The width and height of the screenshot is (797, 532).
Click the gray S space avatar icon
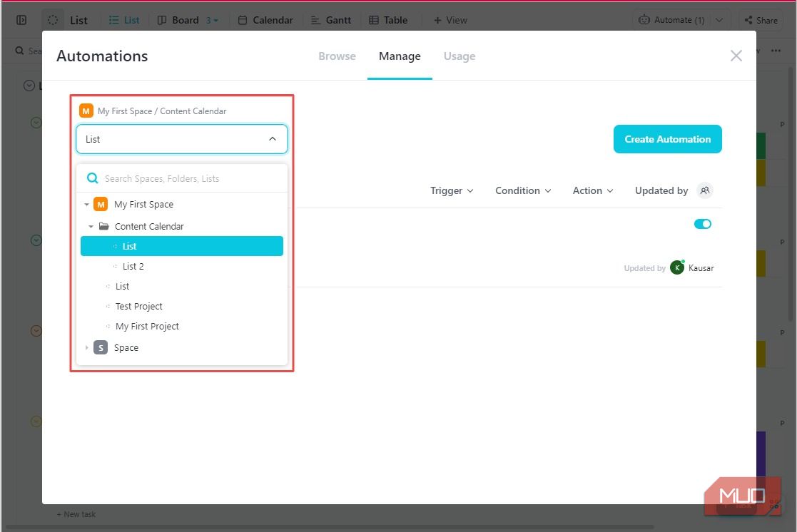click(101, 348)
